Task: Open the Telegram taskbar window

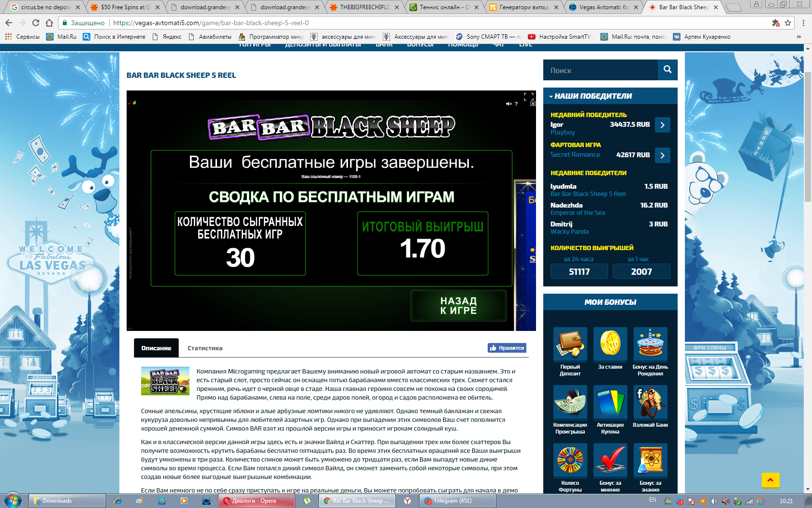Action: point(452,501)
